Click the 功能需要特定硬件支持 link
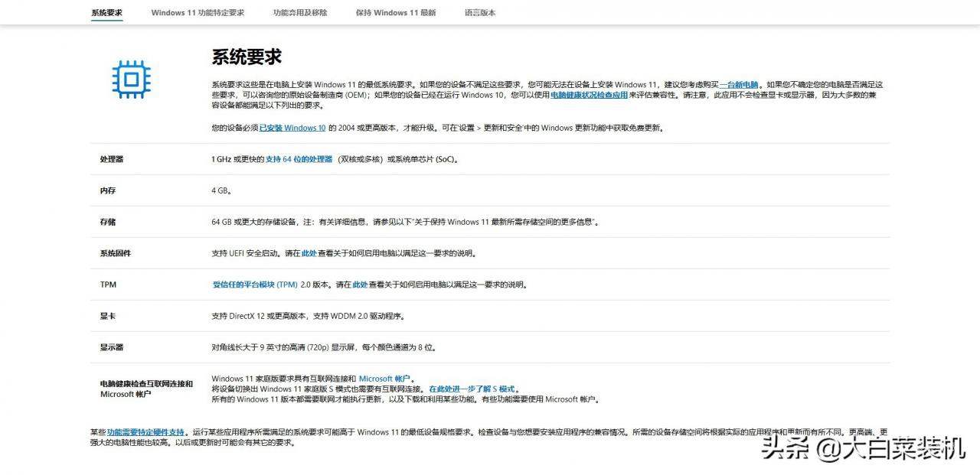 tap(145, 432)
